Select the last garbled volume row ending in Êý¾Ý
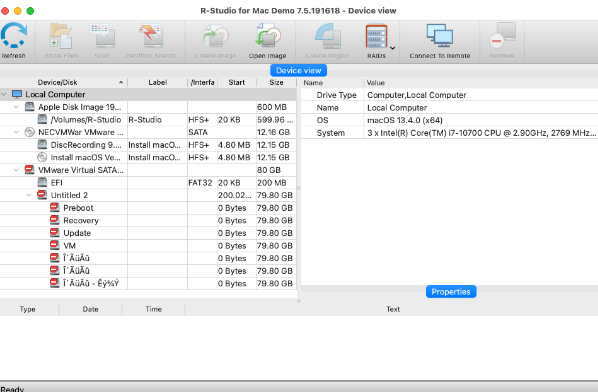The height and width of the screenshot is (392, 598). [148, 283]
